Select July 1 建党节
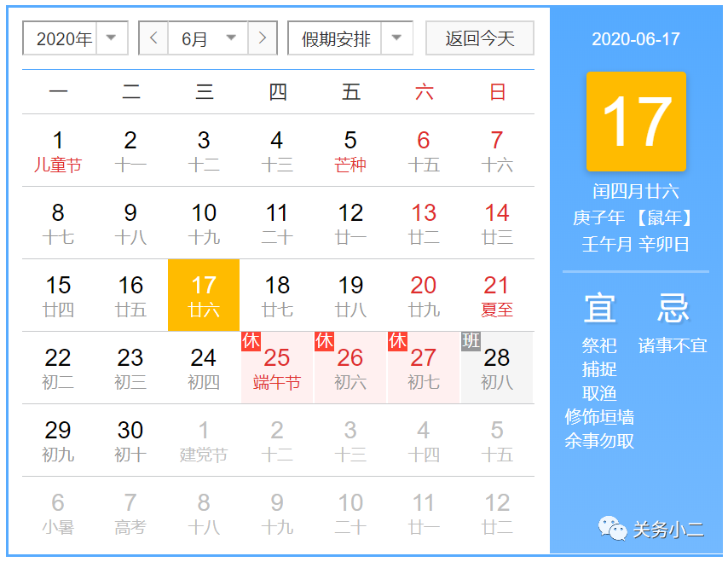The width and height of the screenshot is (728, 562). (x=204, y=440)
